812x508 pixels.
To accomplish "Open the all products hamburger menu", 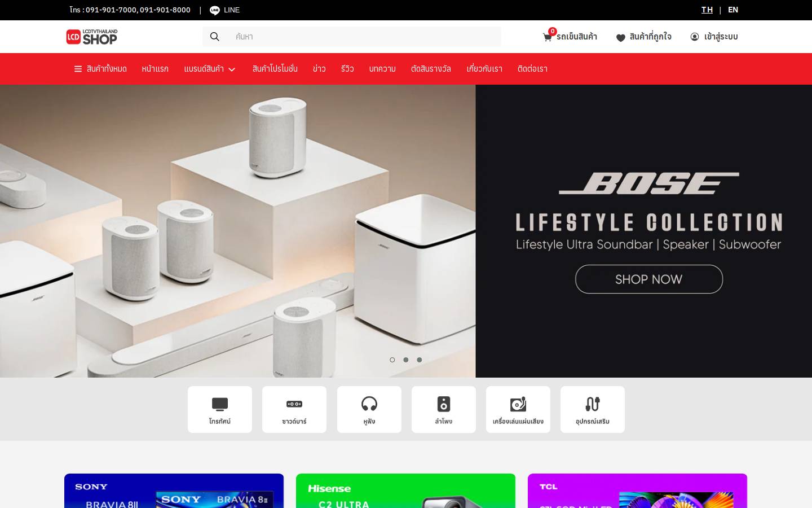I will (78, 69).
